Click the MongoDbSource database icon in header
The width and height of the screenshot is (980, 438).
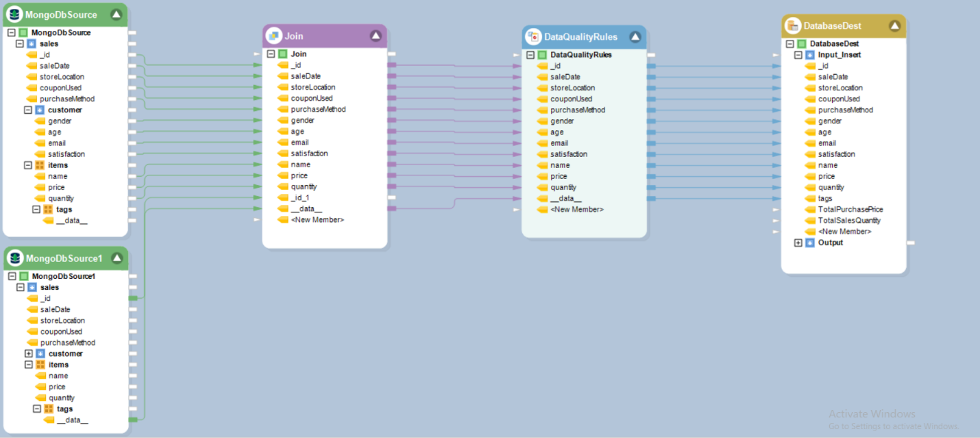[14, 14]
